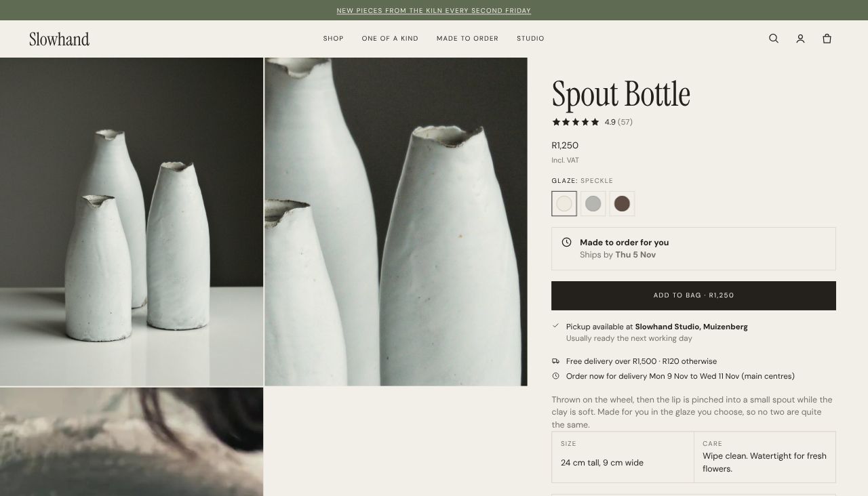The image size is (868, 496).
Task: Select the grey glaze swatch
Action: (x=593, y=203)
